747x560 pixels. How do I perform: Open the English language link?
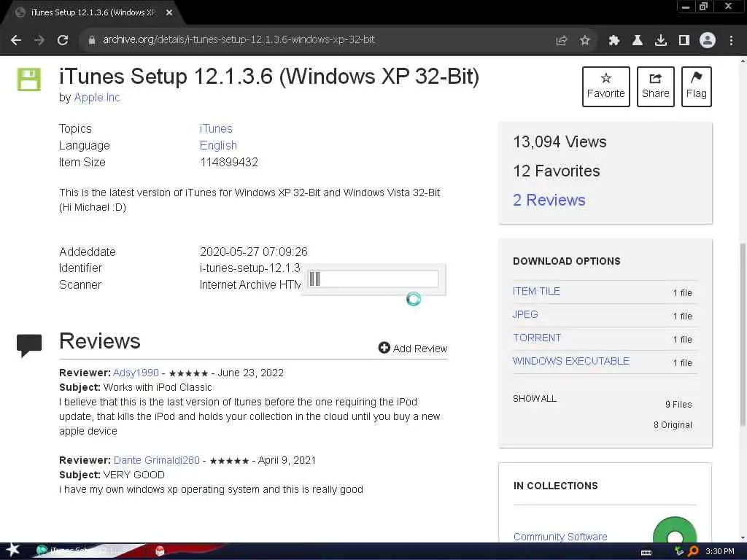tap(218, 145)
